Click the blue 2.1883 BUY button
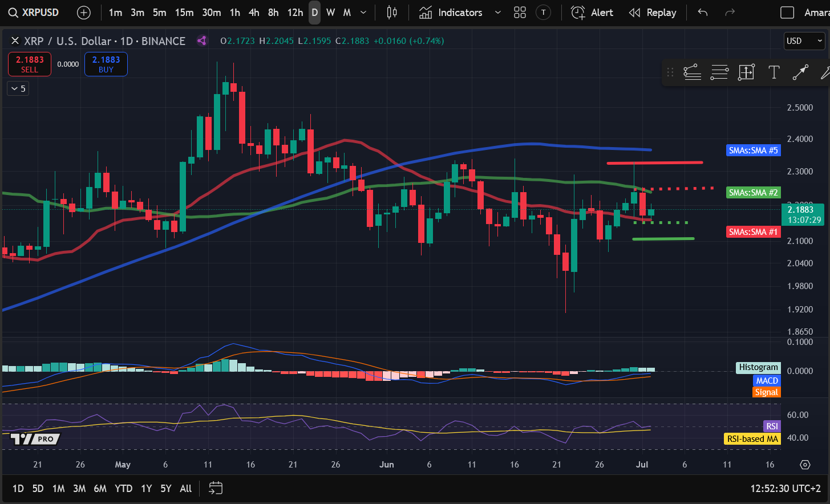The height and width of the screenshot is (504, 830). click(x=106, y=64)
